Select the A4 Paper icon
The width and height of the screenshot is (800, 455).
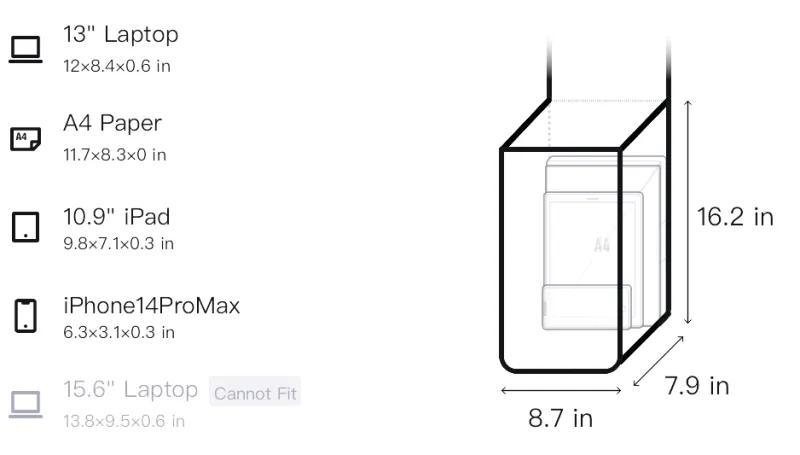click(25, 138)
